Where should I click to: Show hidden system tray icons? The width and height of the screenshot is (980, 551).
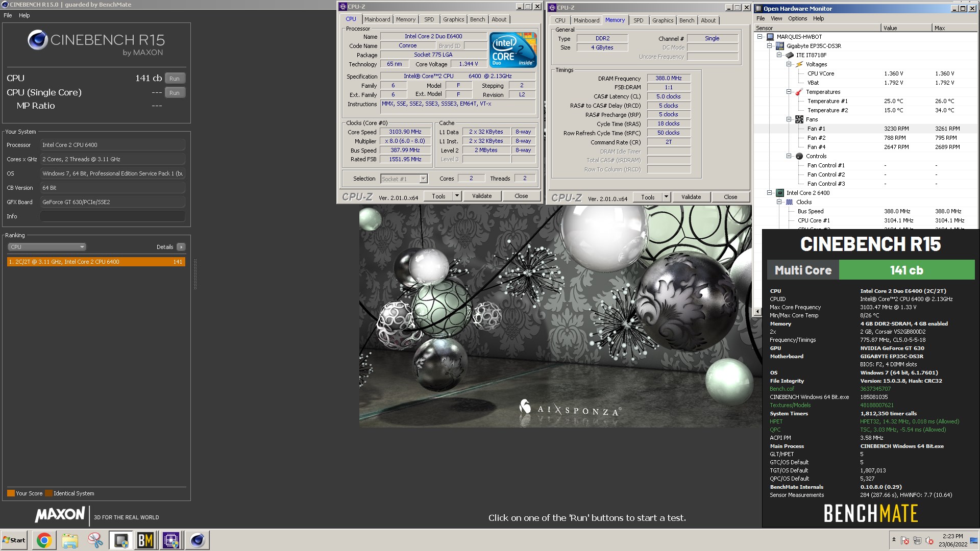pyautogui.click(x=894, y=540)
